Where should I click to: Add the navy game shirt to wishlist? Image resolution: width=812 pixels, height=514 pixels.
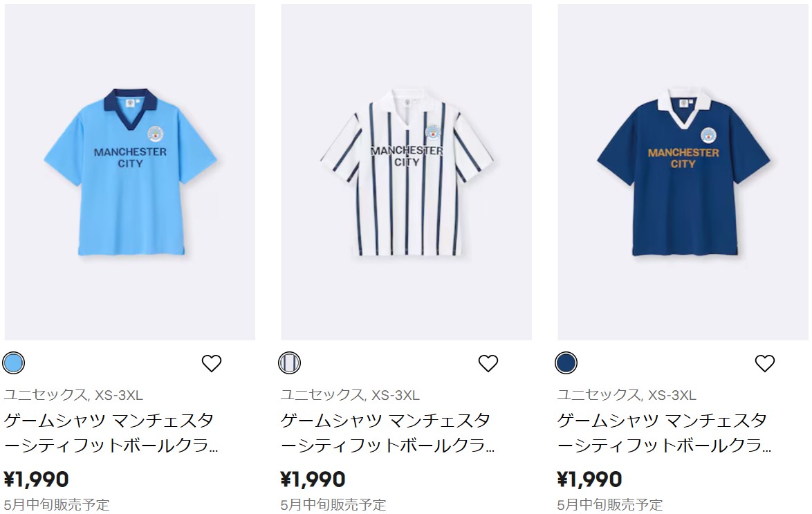point(765,363)
